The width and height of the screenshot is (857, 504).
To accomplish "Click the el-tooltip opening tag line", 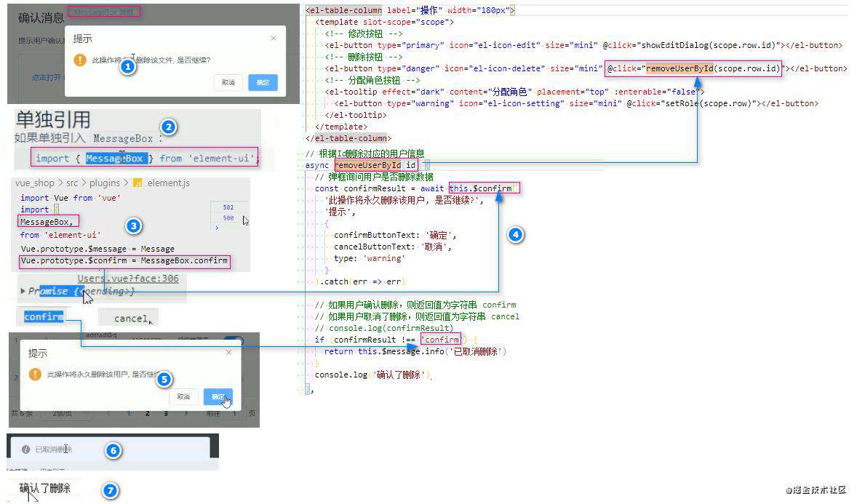I will 515,92.
